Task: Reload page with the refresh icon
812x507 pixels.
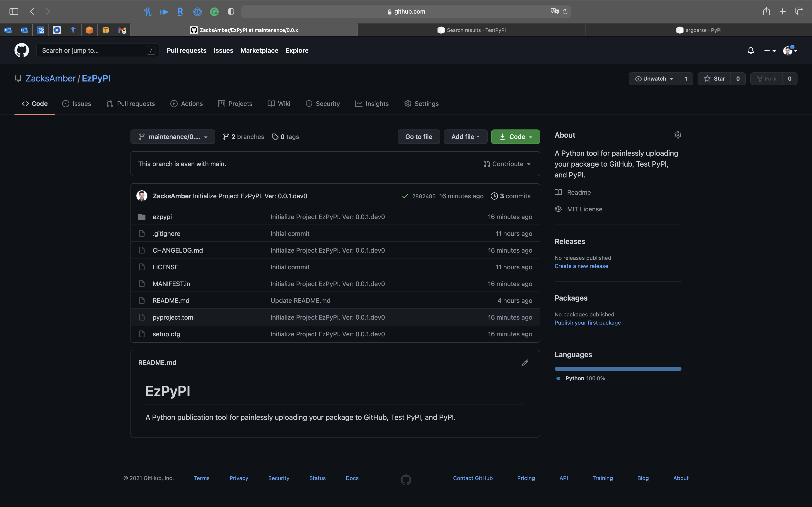Action: (x=565, y=11)
